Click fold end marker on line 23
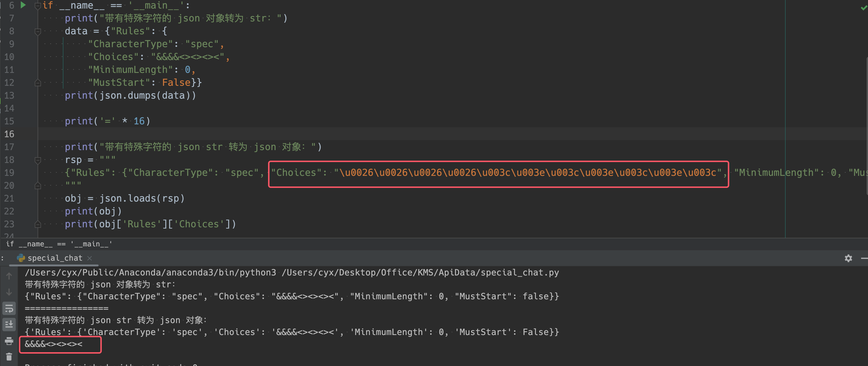This screenshot has width=868, height=366. [38, 224]
